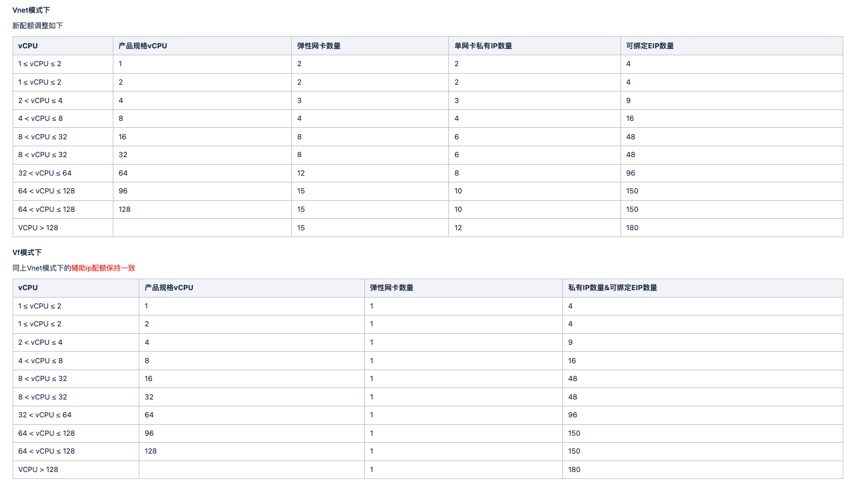Click the 180 cell in the first table
This screenshot has height=487, width=868.
[x=732, y=228]
